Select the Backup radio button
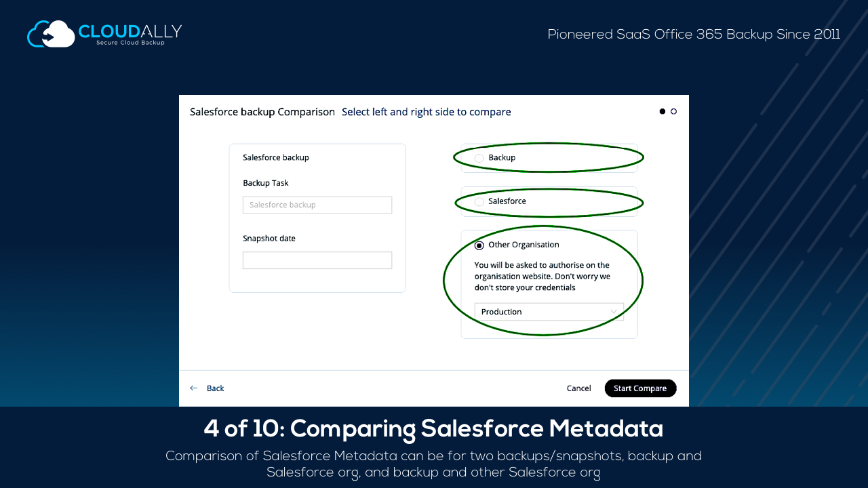This screenshot has height=488, width=868. 479,157
